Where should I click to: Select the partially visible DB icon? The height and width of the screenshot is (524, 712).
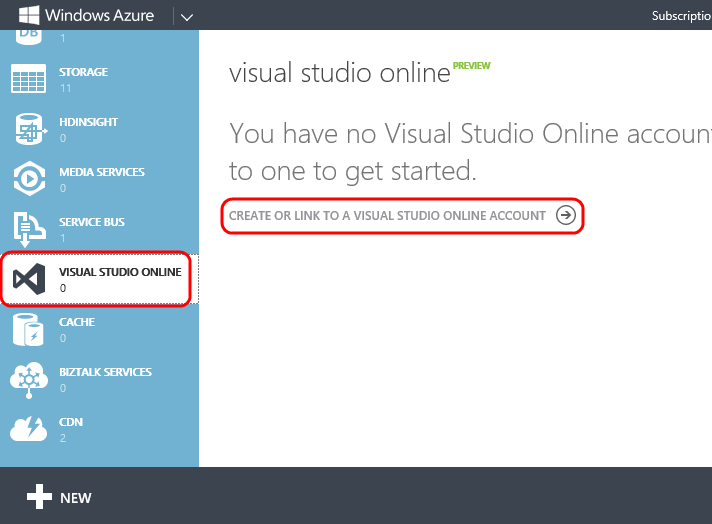(x=29, y=36)
